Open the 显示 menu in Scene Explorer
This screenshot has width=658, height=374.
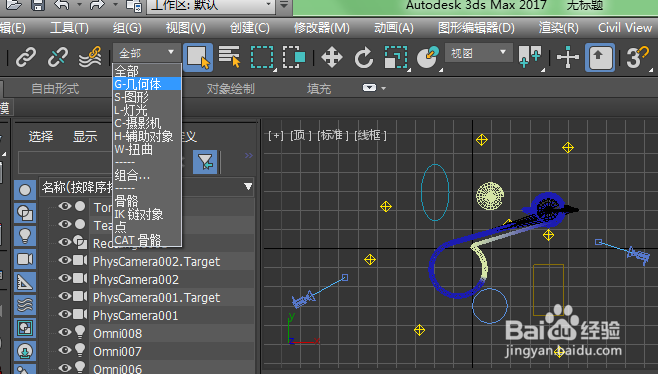coord(85,136)
